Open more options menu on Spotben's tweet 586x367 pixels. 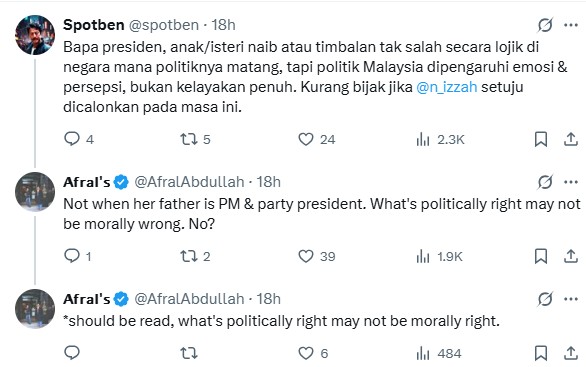click(x=571, y=25)
